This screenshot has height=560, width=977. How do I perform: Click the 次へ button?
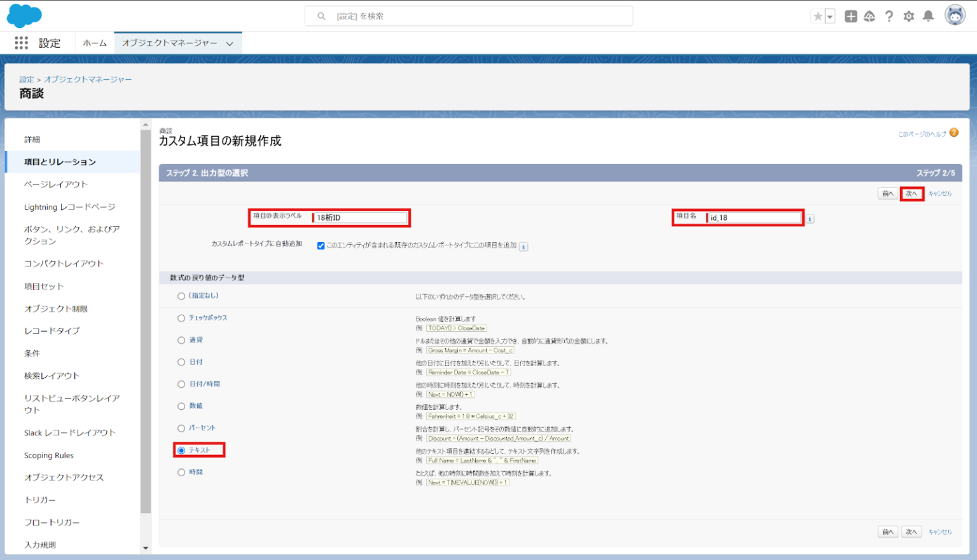[x=911, y=193]
